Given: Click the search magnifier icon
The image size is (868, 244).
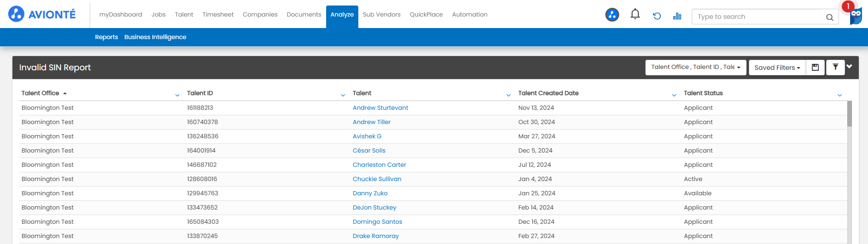Looking at the screenshot, I should coord(829,17).
